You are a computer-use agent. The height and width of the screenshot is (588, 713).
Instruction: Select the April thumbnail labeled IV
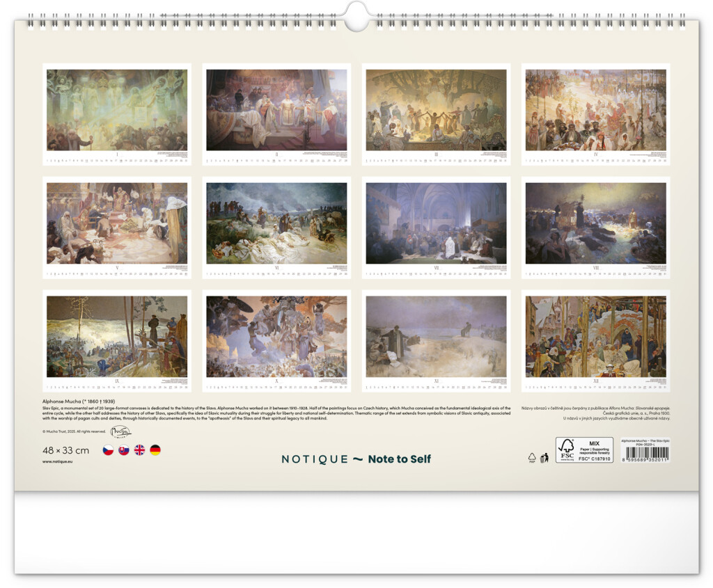tap(595, 110)
